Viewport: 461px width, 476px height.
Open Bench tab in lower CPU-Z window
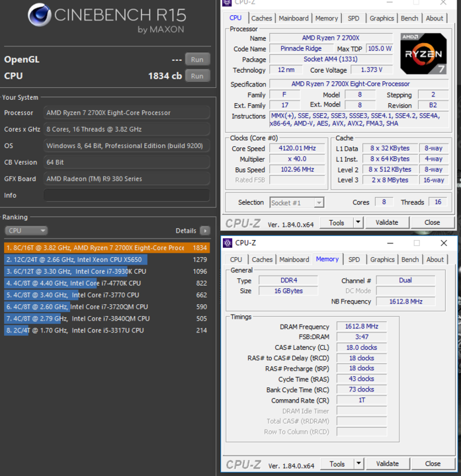410,260
